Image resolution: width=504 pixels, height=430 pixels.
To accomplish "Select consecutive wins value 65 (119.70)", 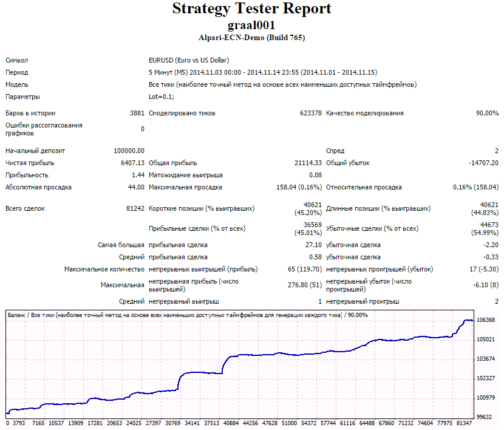I will click(x=305, y=269).
